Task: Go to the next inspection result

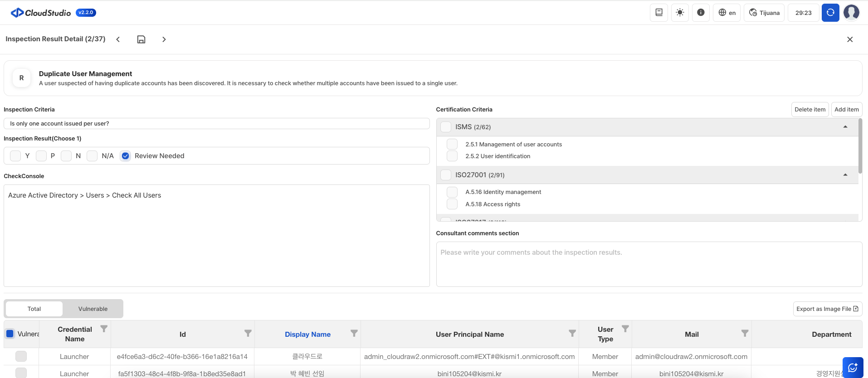Action: pos(164,39)
